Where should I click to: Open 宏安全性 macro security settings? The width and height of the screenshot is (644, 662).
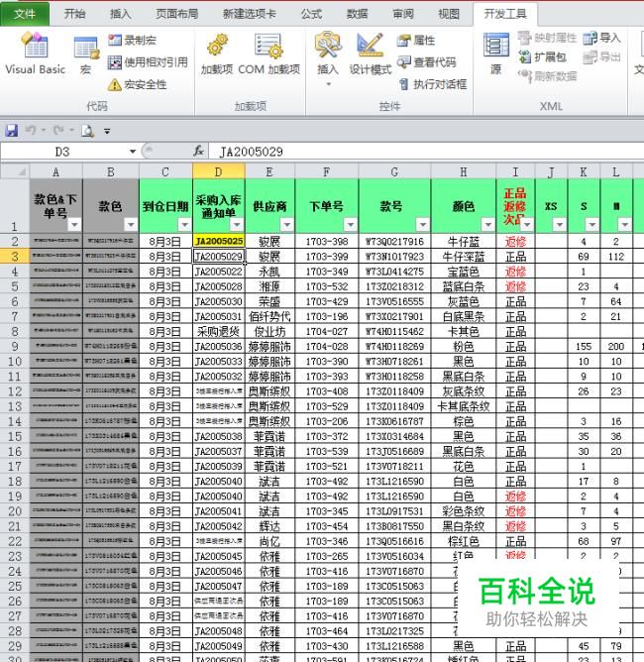[x=137, y=84]
